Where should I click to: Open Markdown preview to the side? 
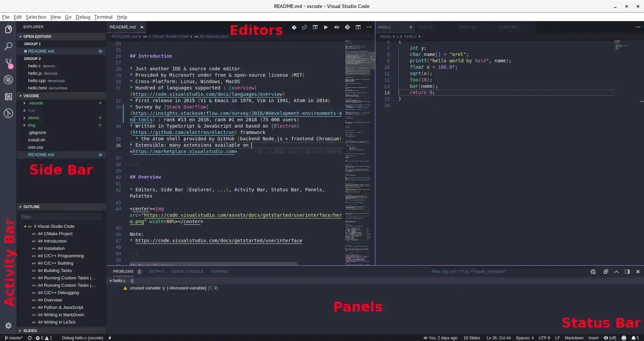pos(315,27)
